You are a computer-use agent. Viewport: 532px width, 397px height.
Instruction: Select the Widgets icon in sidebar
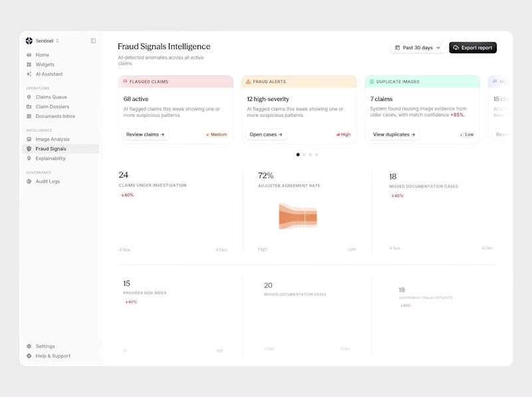(45, 64)
